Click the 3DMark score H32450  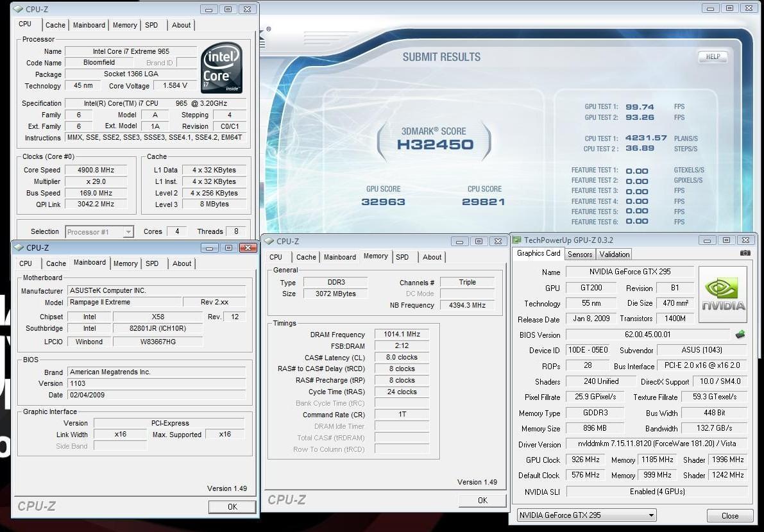tap(435, 145)
